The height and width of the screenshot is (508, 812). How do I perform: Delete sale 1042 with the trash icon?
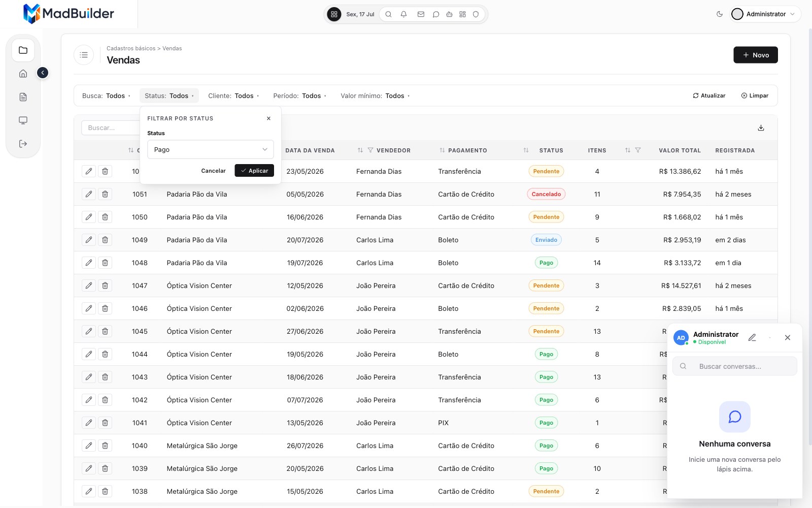pyautogui.click(x=105, y=400)
